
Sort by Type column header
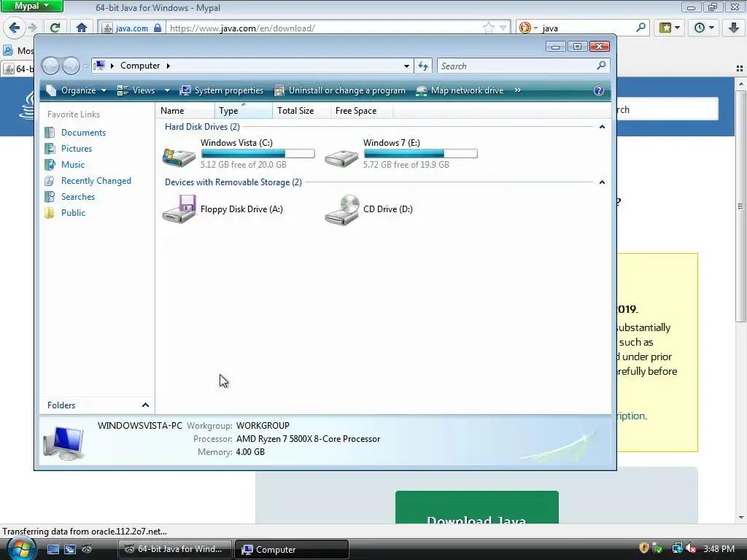(244, 111)
